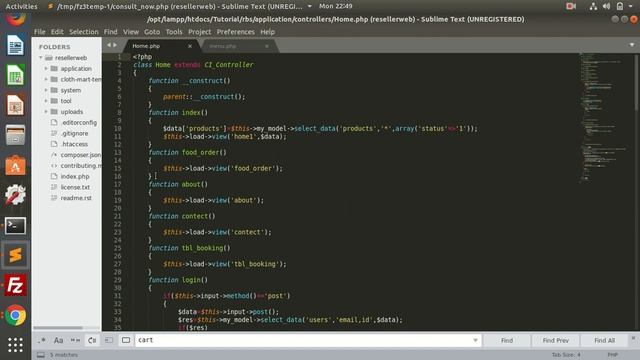This screenshot has height=360, width=640.
Task: Click the next tab arrow
Action: click(115, 45)
